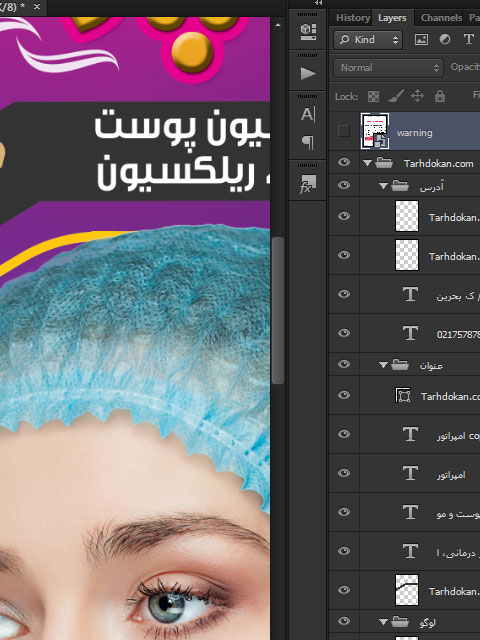Hide the آدرس group
The image size is (480, 640).
[x=344, y=185]
